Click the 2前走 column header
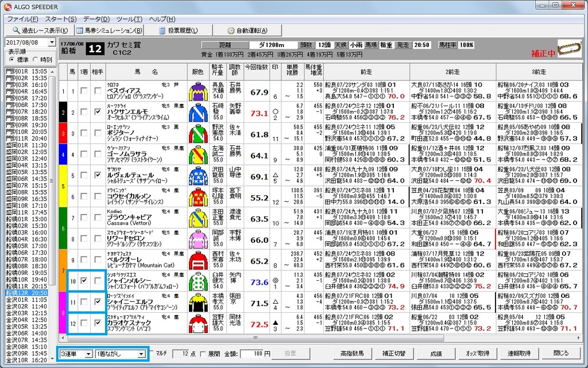588x368 pixels. pos(452,72)
